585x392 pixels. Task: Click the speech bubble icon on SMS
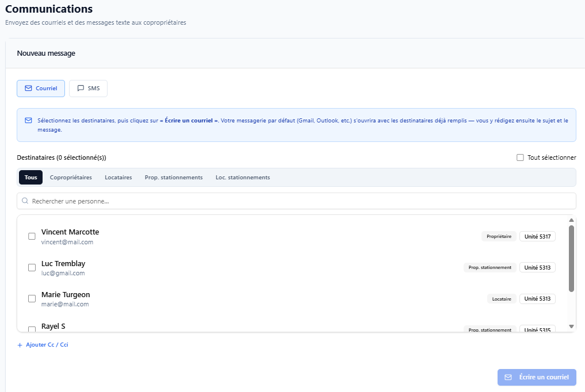tap(81, 89)
